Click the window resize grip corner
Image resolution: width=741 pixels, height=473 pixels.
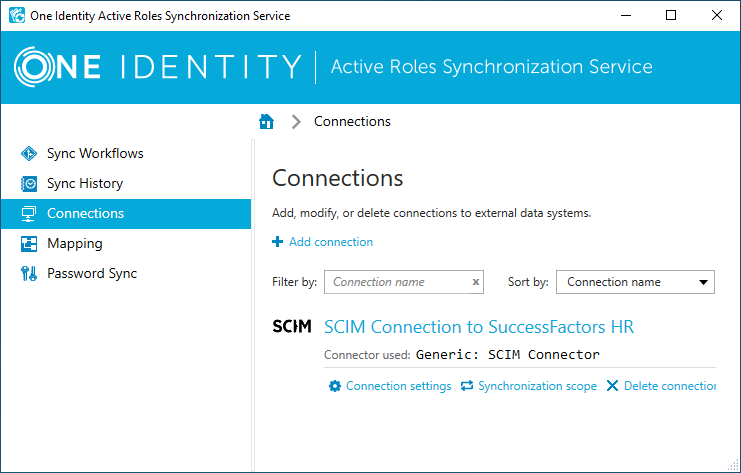pos(733,465)
